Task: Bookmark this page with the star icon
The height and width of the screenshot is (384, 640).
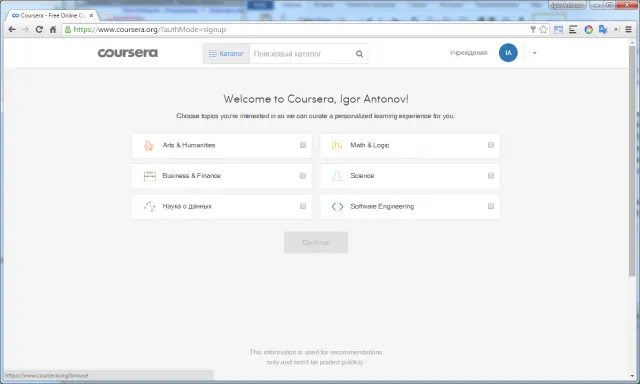Action: pos(543,29)
